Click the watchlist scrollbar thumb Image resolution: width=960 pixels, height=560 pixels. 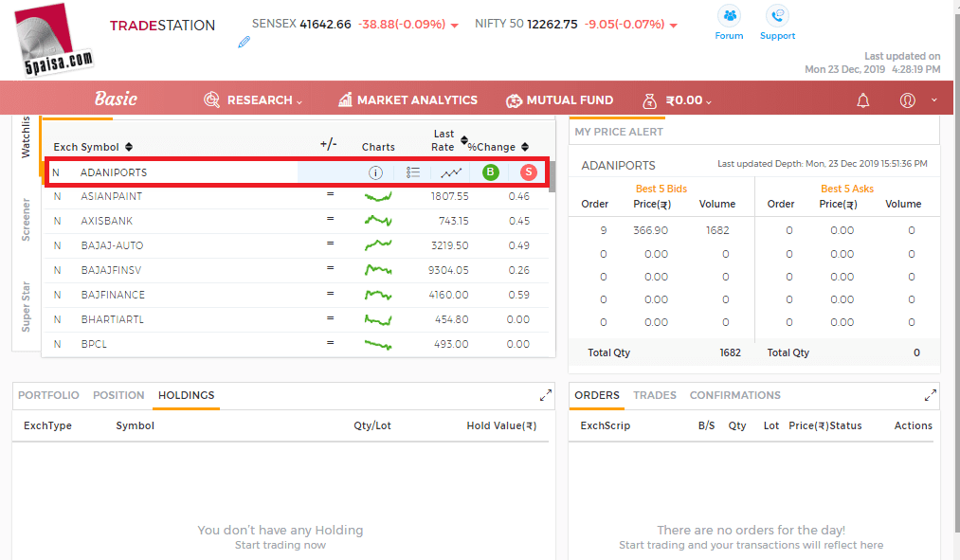click(552, 176)
